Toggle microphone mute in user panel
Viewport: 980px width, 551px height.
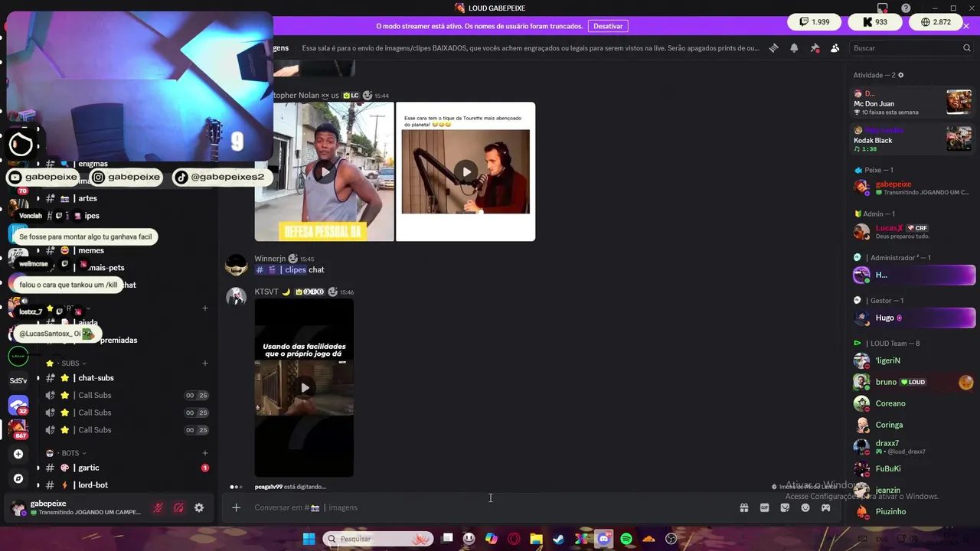[x=158, y=507]
